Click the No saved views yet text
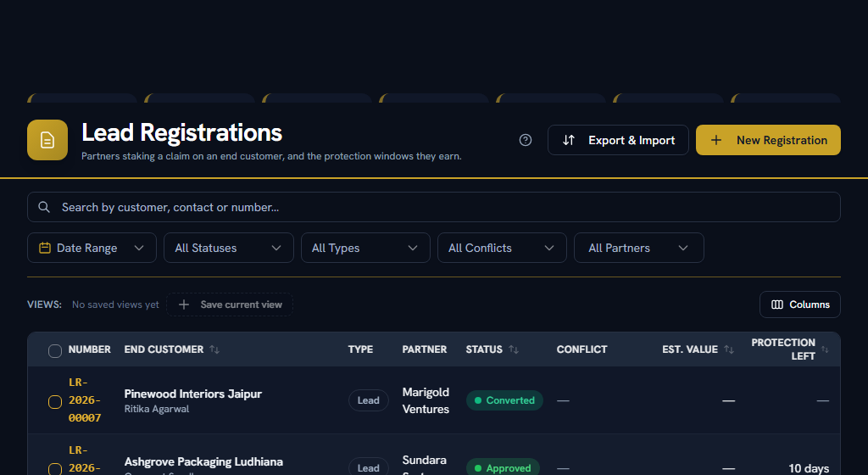Screen dimensions: 868x475 pos(115,305)
